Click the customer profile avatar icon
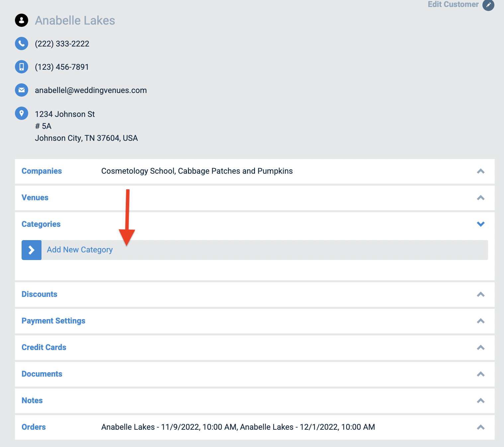 (22, 20)
